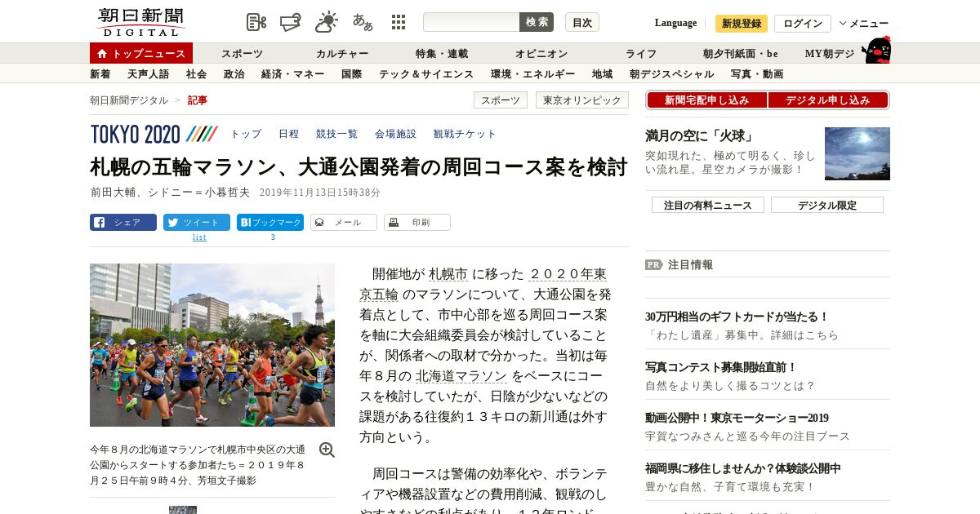
Task: Open the テック＆サイエンス sub-menu item
Action: (426, 74)
